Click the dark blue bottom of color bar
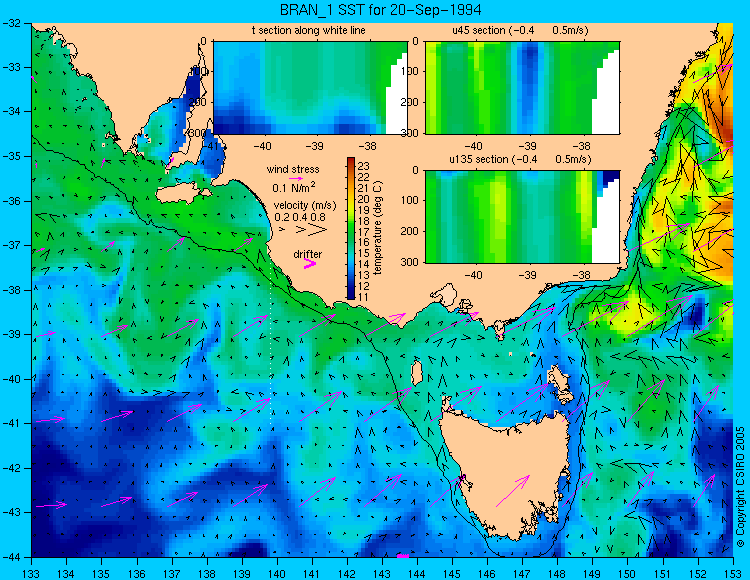Image resolution: width=750 pixels, height=580 pixels. tap(351, 296)
